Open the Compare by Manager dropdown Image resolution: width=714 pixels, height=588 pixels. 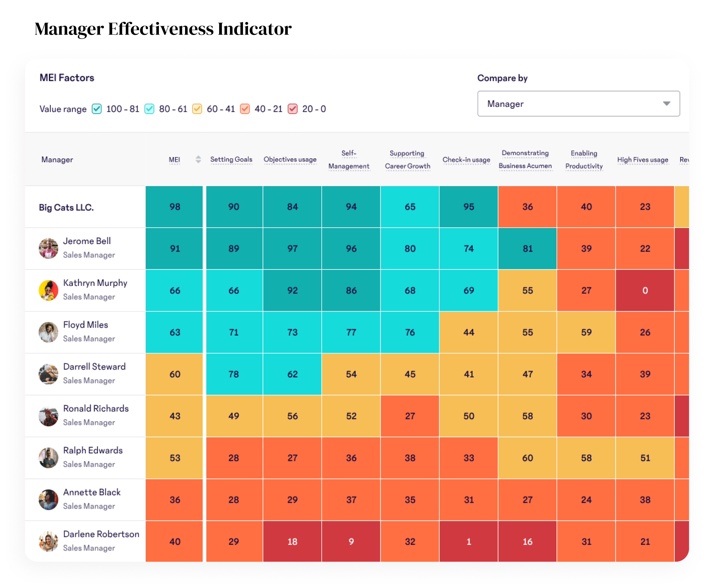point(578,104)
